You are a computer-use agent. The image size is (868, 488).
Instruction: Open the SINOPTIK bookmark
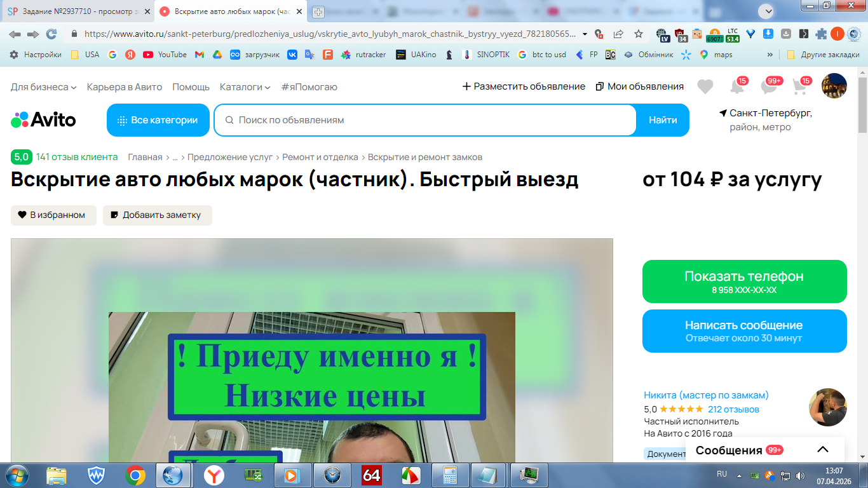[486, 55]
